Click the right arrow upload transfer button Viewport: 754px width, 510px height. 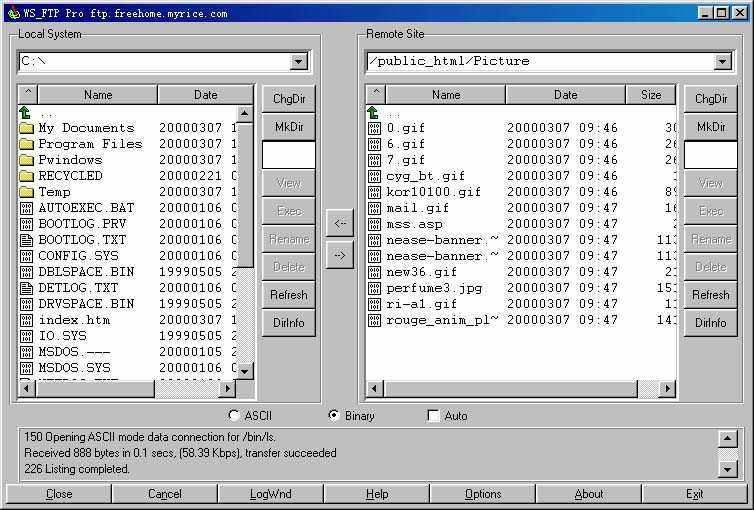340,256
